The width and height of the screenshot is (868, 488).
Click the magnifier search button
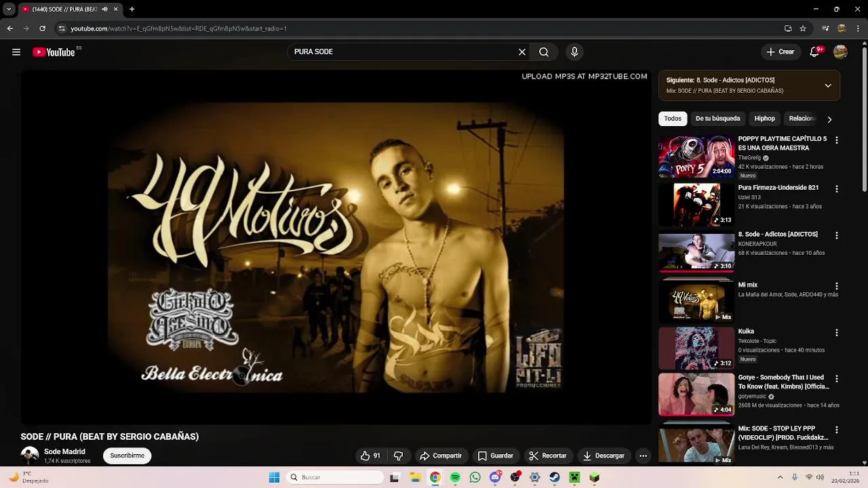544,52
